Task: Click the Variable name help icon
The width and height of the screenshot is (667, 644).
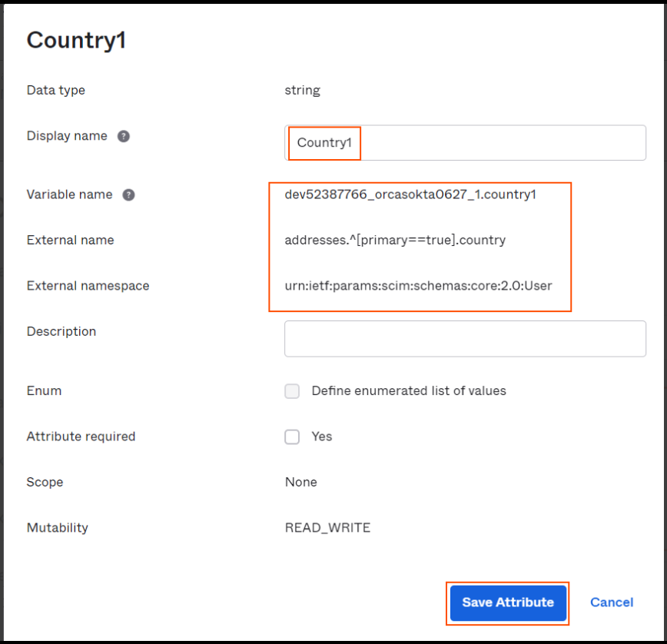Action: 128,195
